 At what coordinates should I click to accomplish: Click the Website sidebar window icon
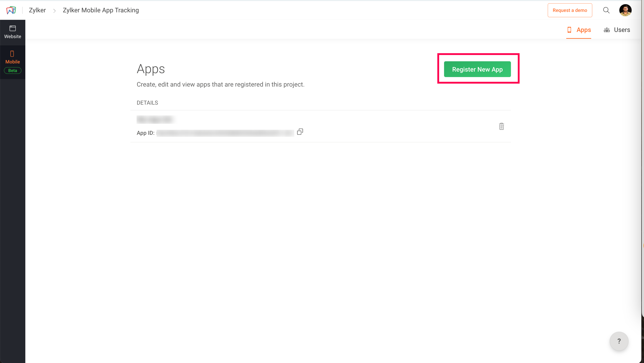13,28
